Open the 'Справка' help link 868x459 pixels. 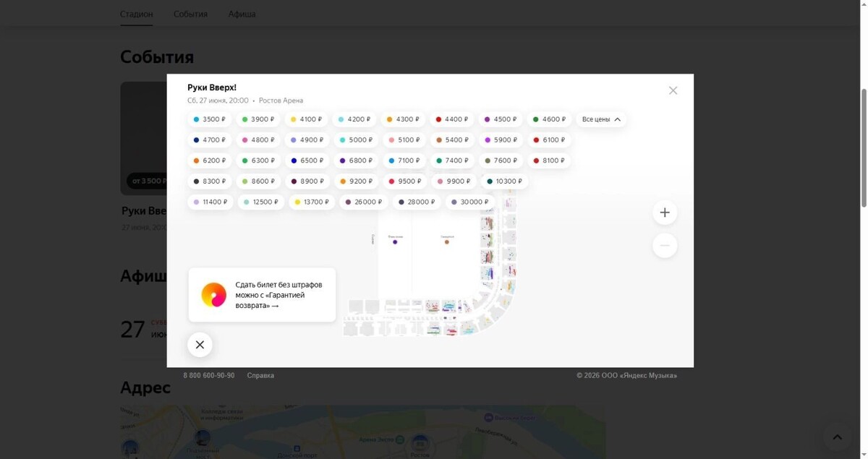coord(260,375)
